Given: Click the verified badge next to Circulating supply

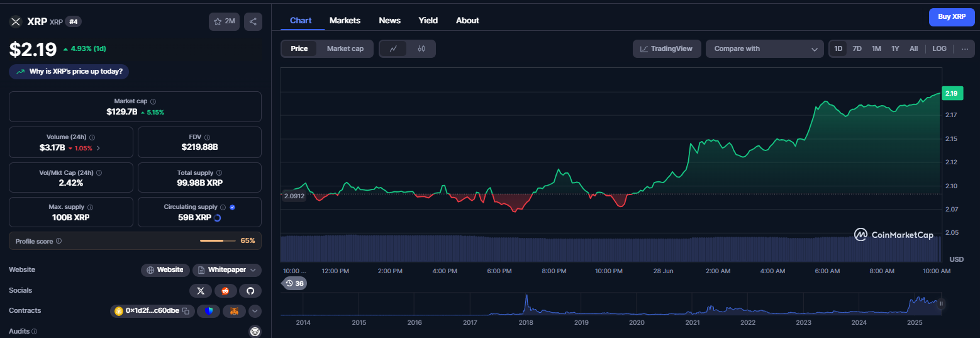Looking at the screenshot, I should (233, 207).
